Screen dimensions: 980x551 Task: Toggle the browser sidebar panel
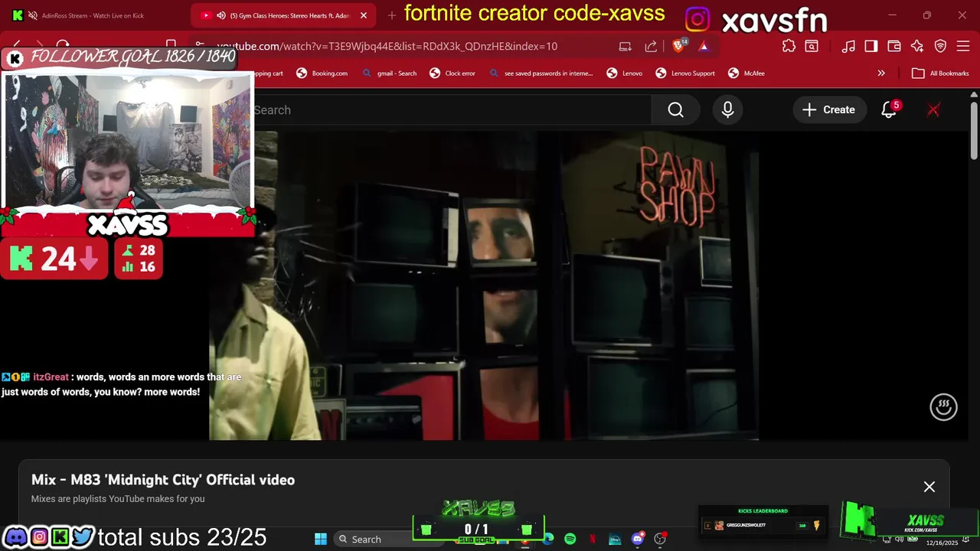871,46
